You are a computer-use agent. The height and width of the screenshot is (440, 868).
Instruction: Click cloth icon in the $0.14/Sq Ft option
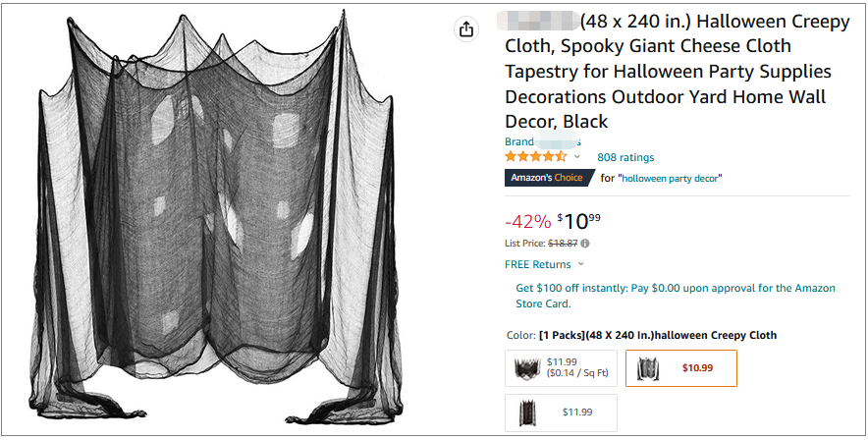point(528,368)
